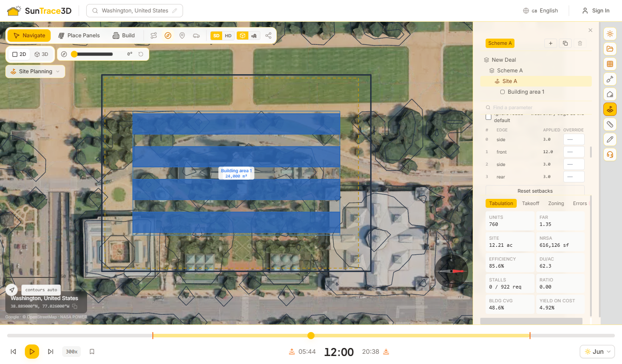Open the folder icon in right sidebar
Screen dimensions: 622x364
pos(610,49)
